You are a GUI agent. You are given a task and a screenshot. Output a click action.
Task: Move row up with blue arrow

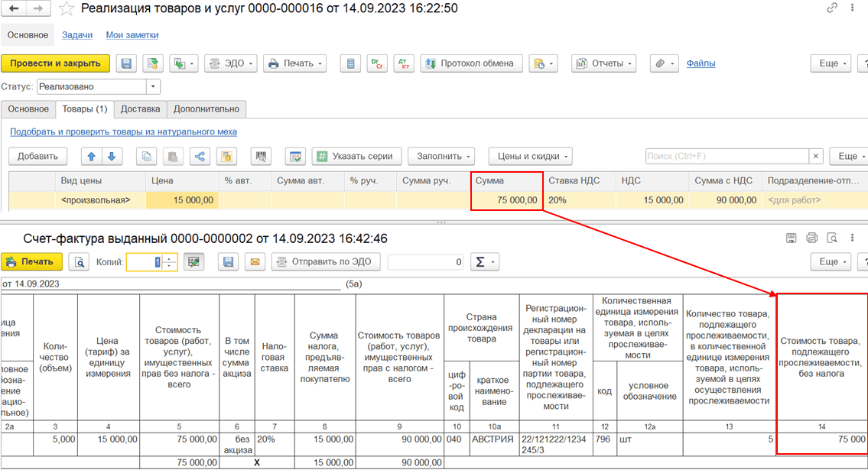click(92, 157)
